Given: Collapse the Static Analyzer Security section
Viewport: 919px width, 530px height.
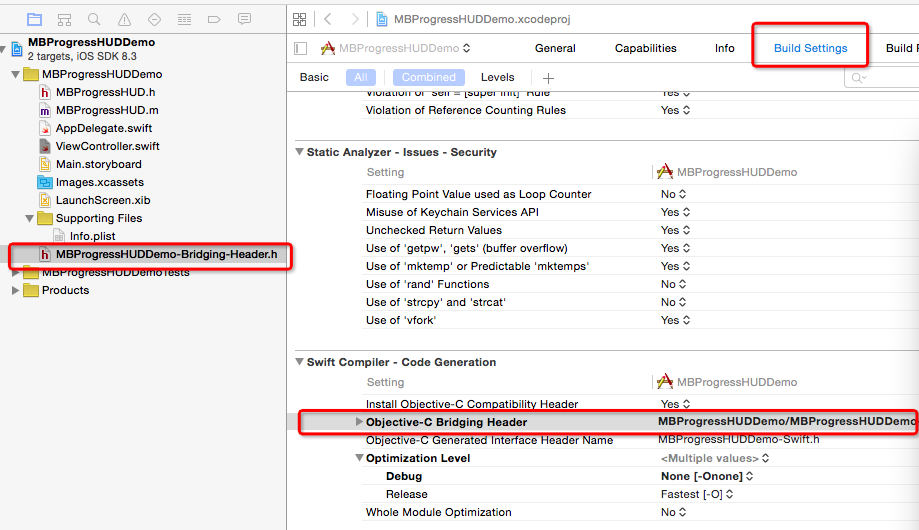Looking at the screenshot, I should tap(299, 152).
